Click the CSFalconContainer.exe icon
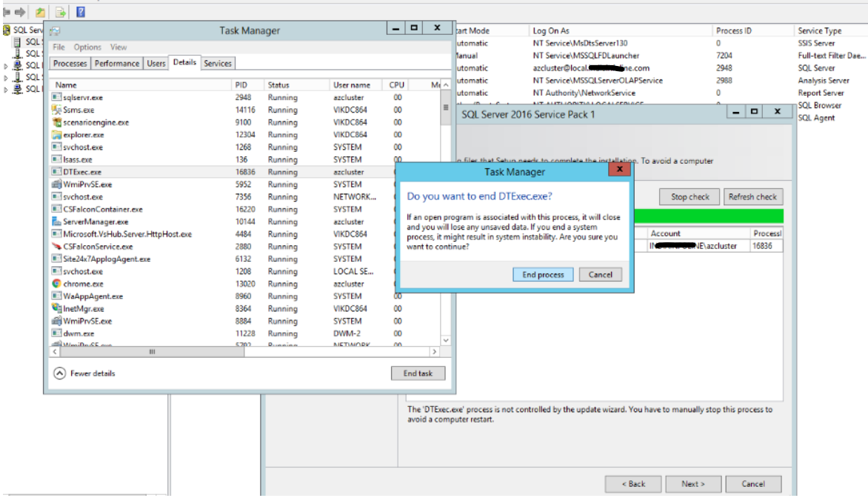The width and height of the screenshot is (868, 498). coord(56,210)
